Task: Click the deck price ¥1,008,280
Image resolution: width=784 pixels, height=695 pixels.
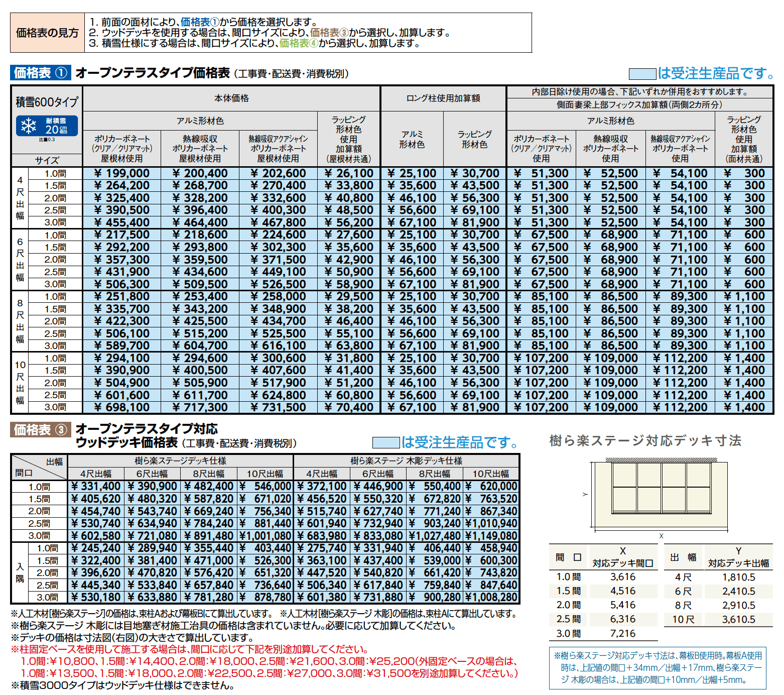Action: pyautogui.click(x=491, y=597)
